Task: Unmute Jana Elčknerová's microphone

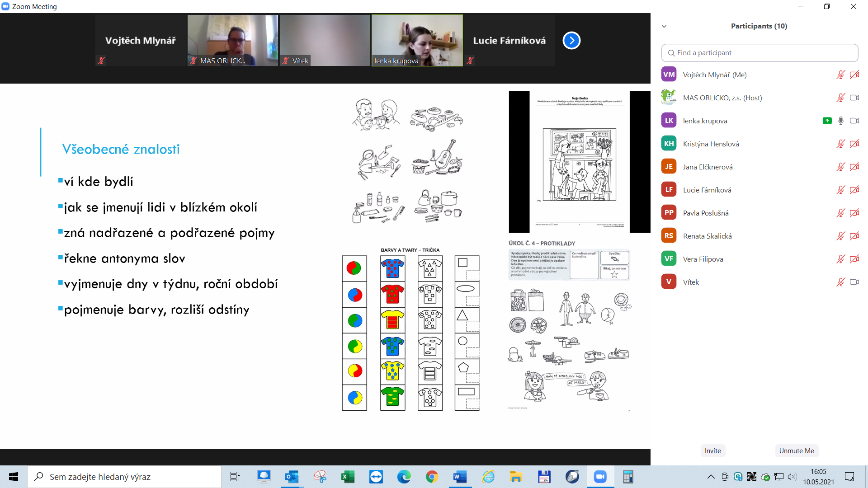Action: click(840, 167)
